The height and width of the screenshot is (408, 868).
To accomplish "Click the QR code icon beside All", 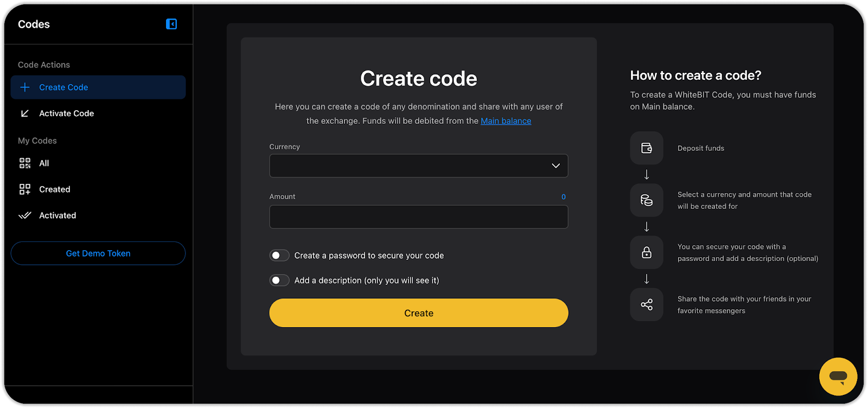I will coord(25,163).
